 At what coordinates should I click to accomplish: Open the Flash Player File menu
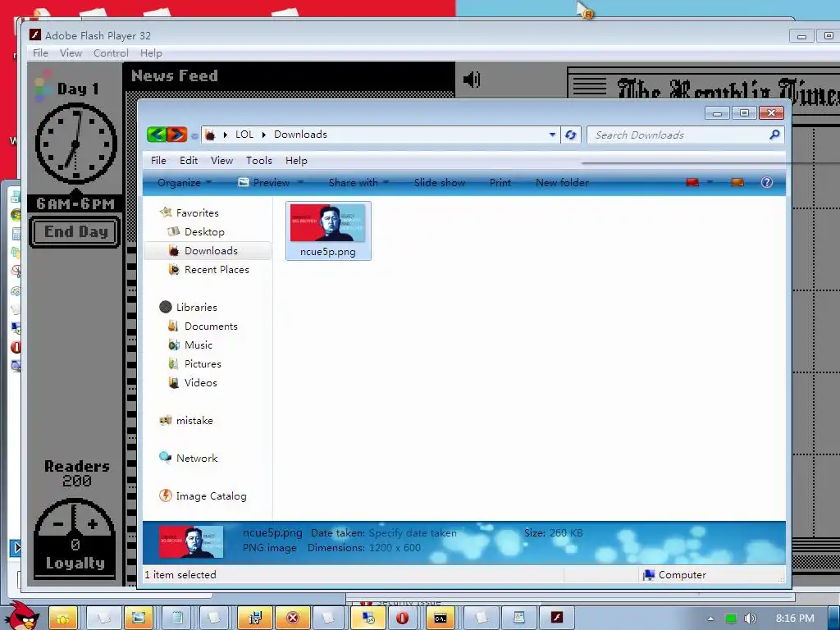point(41,53)
